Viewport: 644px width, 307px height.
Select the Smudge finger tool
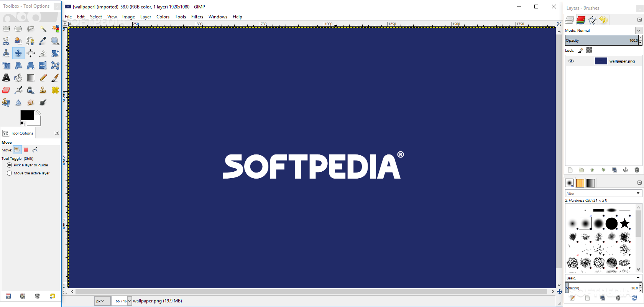tap(31, 102)
